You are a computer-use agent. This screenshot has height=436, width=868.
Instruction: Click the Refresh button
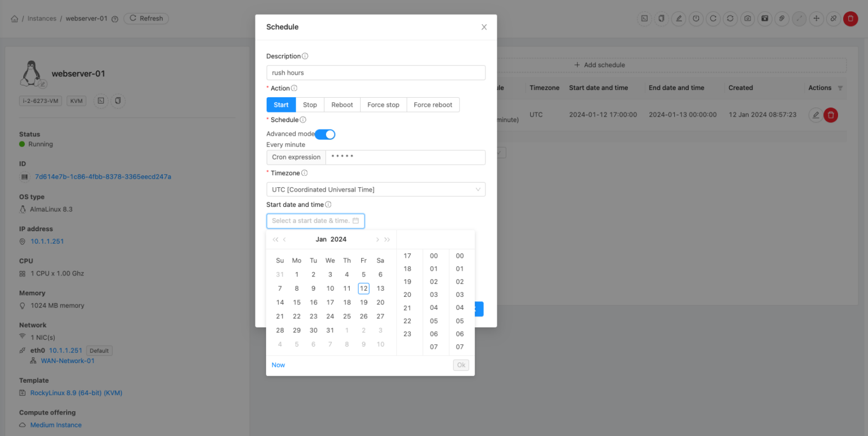click(146, 18)
